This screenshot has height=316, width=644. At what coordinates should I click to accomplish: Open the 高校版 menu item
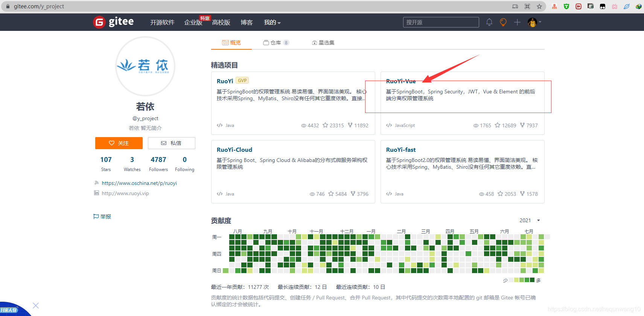(221, 23)
